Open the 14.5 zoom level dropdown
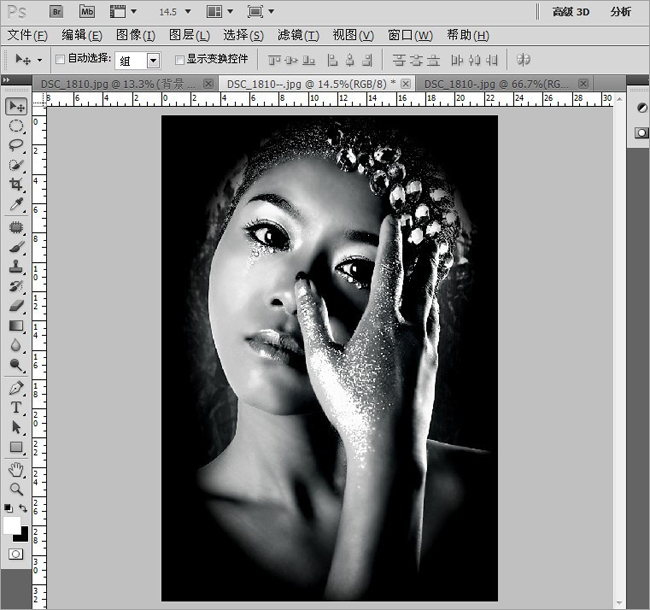The height and width of the screenshot is (610, 650). point(187,12)
